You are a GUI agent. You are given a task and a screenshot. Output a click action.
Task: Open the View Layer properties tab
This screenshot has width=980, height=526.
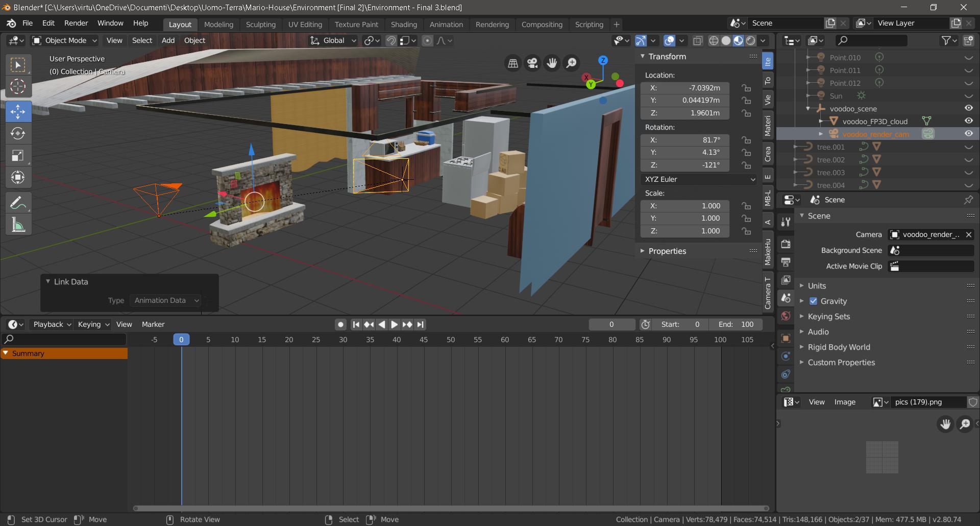click(786, 280)
